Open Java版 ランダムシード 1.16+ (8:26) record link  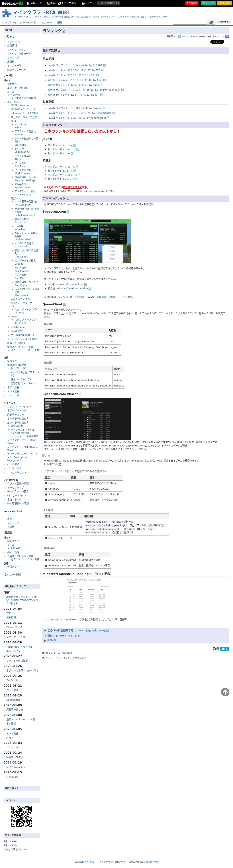pyautogui.click(x=75, y=65)
